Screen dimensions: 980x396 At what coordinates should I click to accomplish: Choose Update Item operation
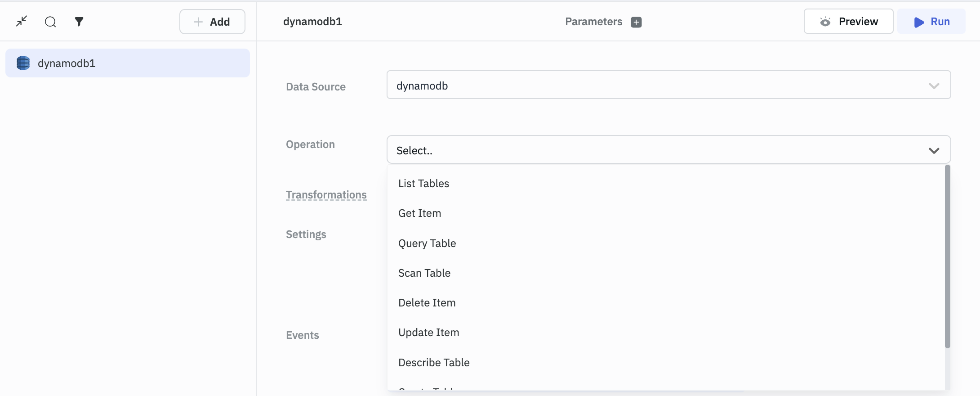(x=428, y=333)
